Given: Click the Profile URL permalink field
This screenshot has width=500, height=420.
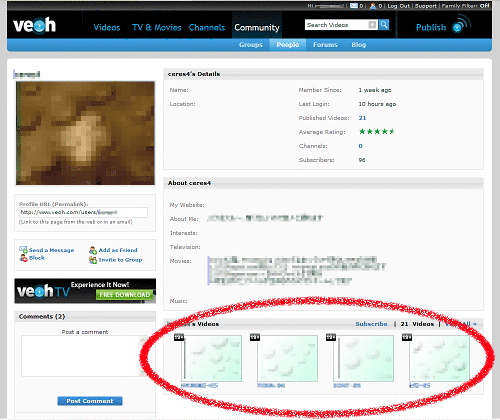Looking at the screenshot, I should point(83,212).
